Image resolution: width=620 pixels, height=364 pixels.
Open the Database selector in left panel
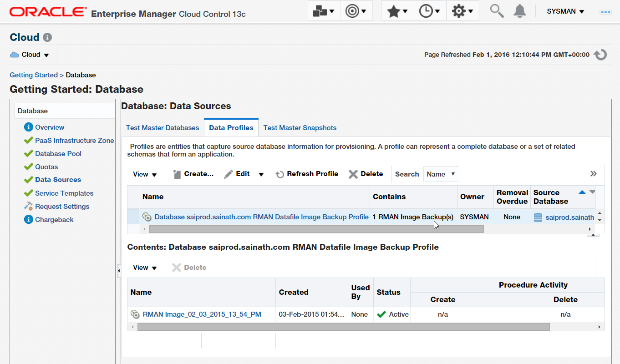65,111
